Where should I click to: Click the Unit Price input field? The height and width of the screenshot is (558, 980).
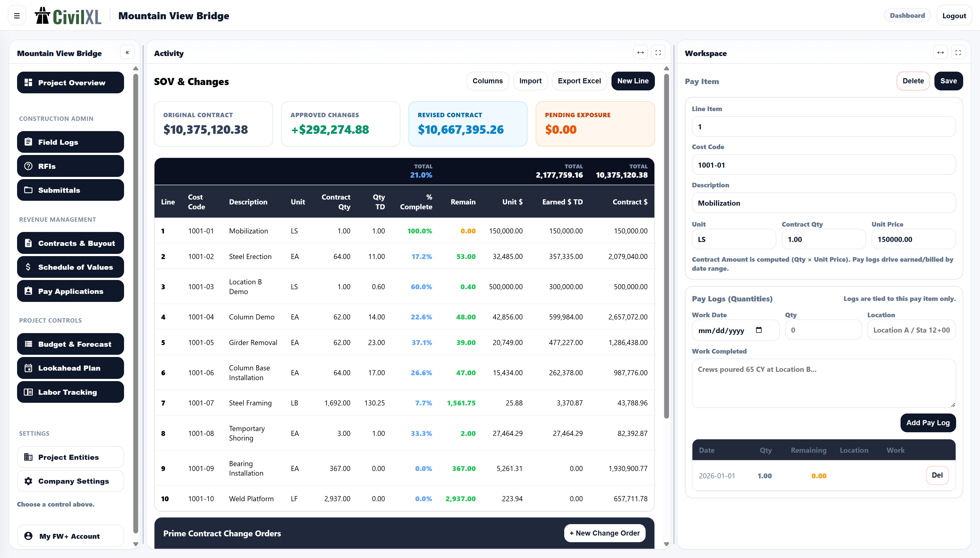point(913,240)
